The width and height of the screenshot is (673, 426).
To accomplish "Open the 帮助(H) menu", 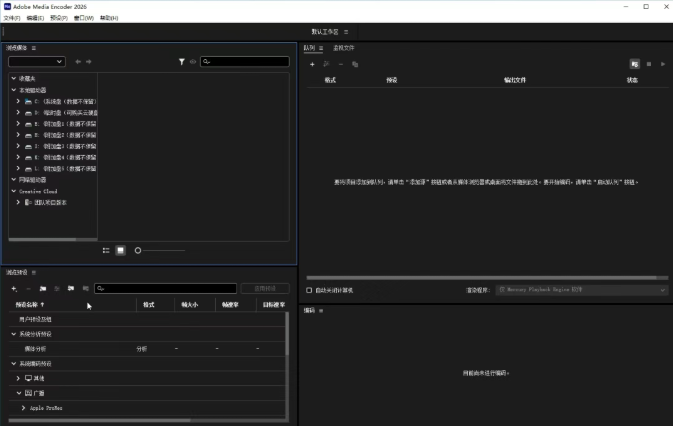I will 109,18.
